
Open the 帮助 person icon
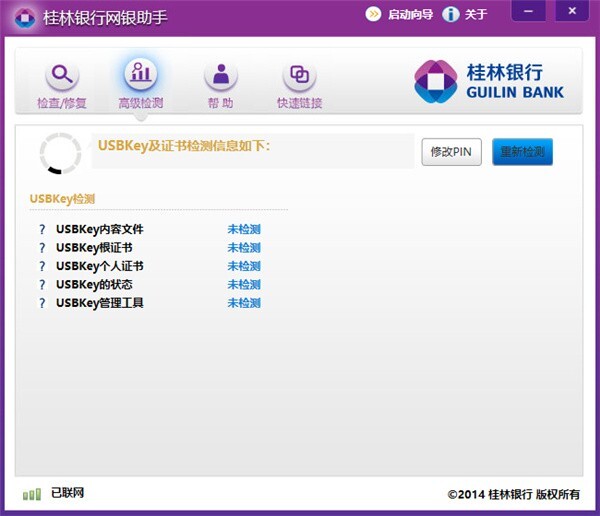(x=221, y=75)
